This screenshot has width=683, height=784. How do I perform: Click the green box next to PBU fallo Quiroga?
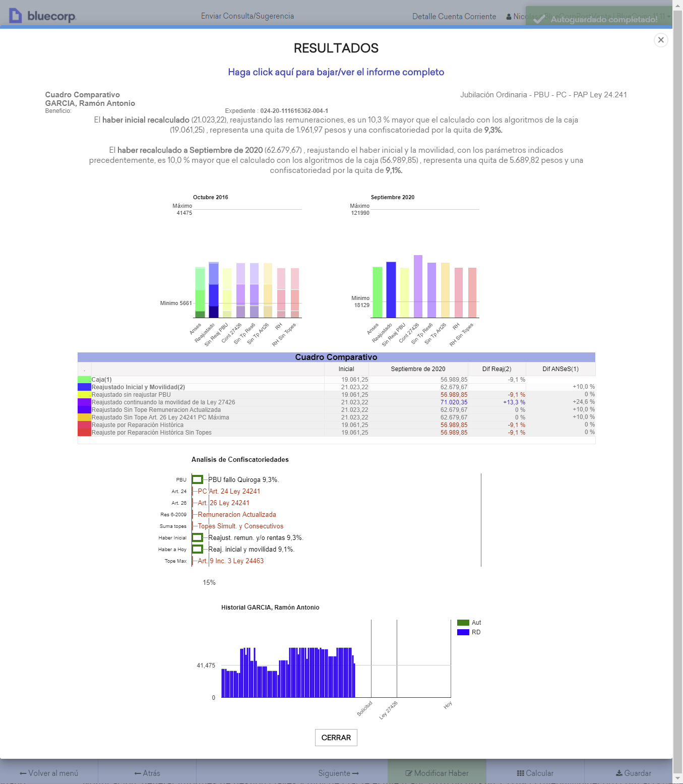coord(197,479)
